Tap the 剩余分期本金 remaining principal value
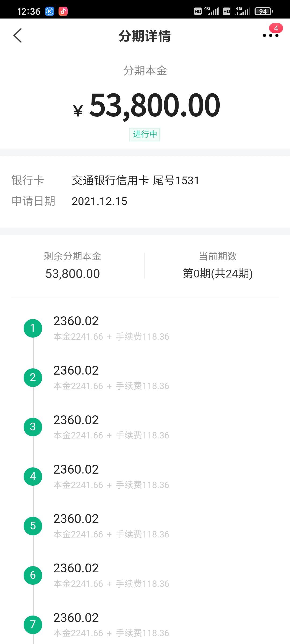Viewport: 290px width, 644px height. [73, 274]
